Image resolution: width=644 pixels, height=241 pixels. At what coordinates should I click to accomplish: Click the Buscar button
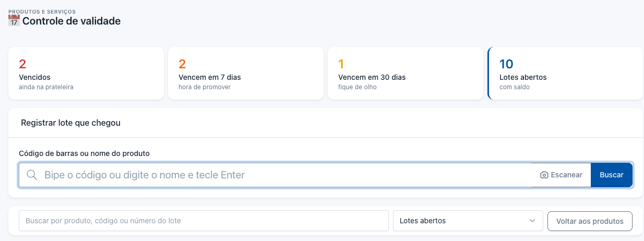point(612,175)
